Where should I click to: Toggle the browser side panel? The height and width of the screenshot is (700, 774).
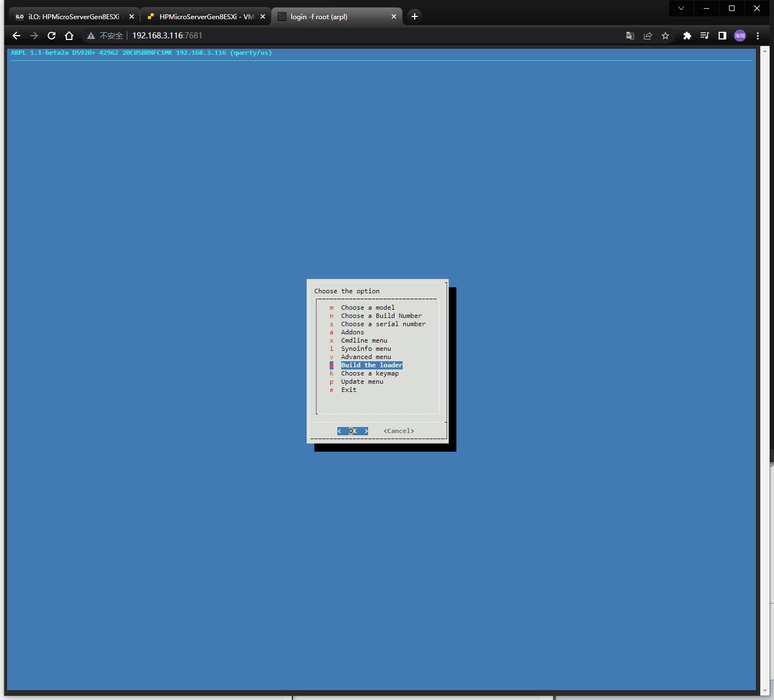[x=722, y=36]
